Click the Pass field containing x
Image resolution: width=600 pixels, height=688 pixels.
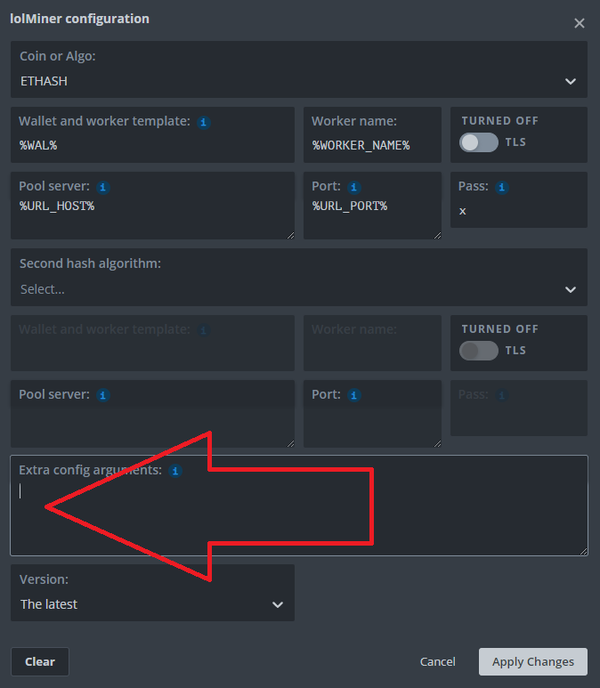click(517, 212)
